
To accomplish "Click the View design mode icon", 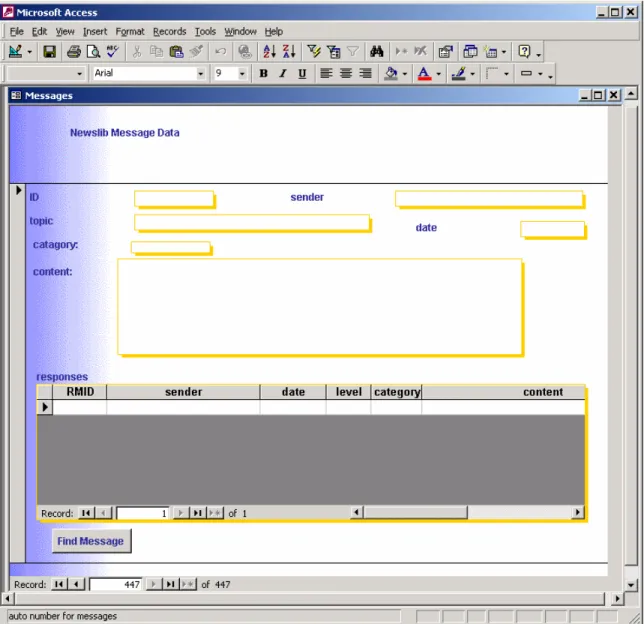I will [x=15, y=52].
